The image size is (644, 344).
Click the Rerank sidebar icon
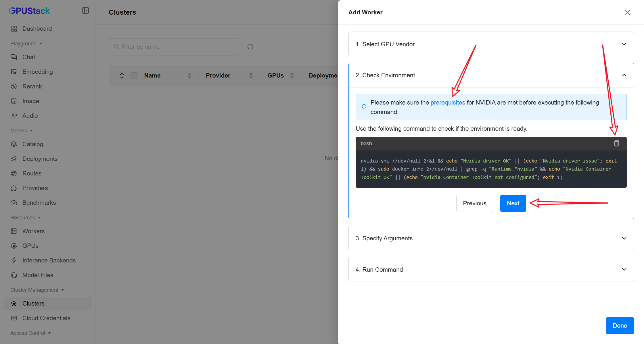pyautogui.click(x=14, y=86)
